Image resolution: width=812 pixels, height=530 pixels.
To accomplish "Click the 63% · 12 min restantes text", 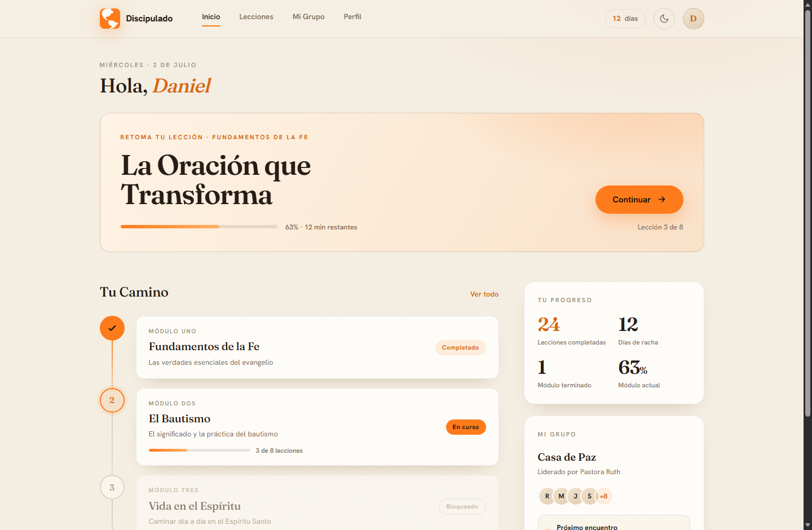I will [x=321, y=227].
